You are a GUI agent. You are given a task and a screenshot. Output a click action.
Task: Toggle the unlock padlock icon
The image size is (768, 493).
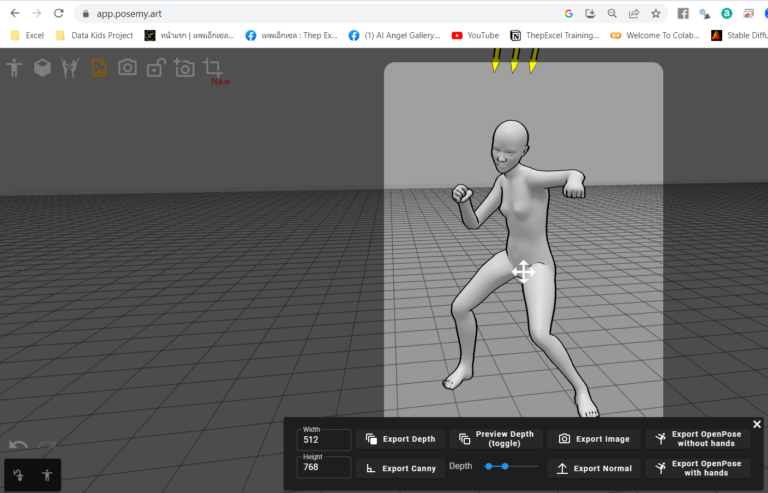(x=156, y=68)
